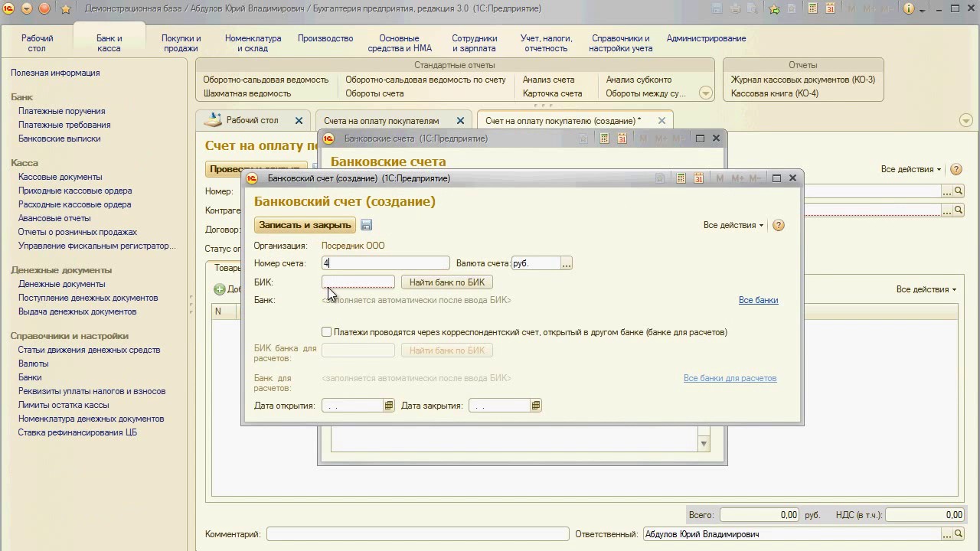The width and height of the screenshot is (980, 551).
Task: Click the Записать и закрыть button
Action: [x=305, y=225]
